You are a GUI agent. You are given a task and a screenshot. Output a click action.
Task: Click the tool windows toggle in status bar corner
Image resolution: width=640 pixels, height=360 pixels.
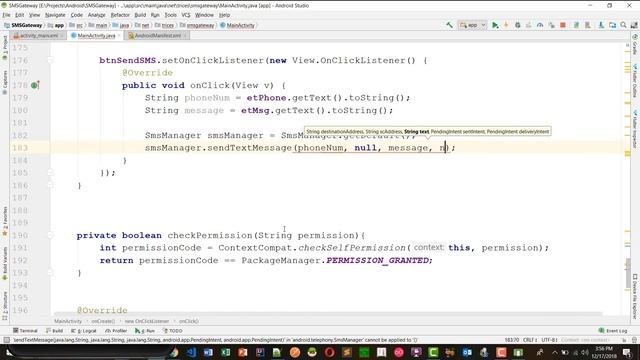click(7, 340)
